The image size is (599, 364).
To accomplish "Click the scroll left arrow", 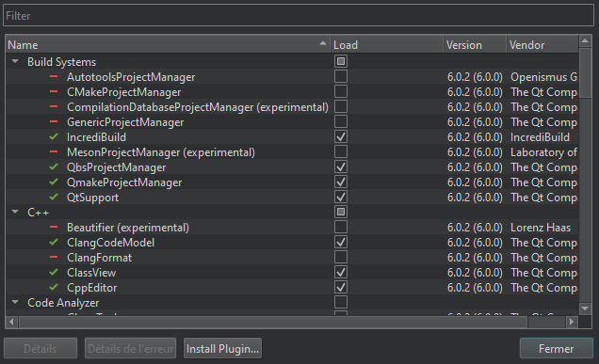I will [11, 322].
